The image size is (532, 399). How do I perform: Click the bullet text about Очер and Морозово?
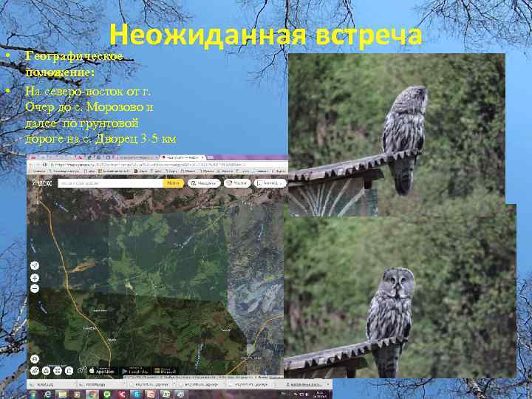click(100, 115)
